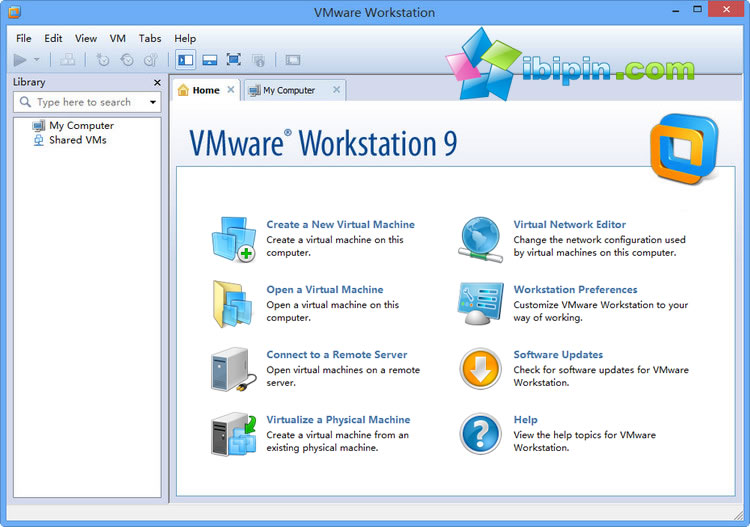Select My Computer in the Library tree
Image resolution: width=750 pixels, height=527 pixels.
(81, 125)
